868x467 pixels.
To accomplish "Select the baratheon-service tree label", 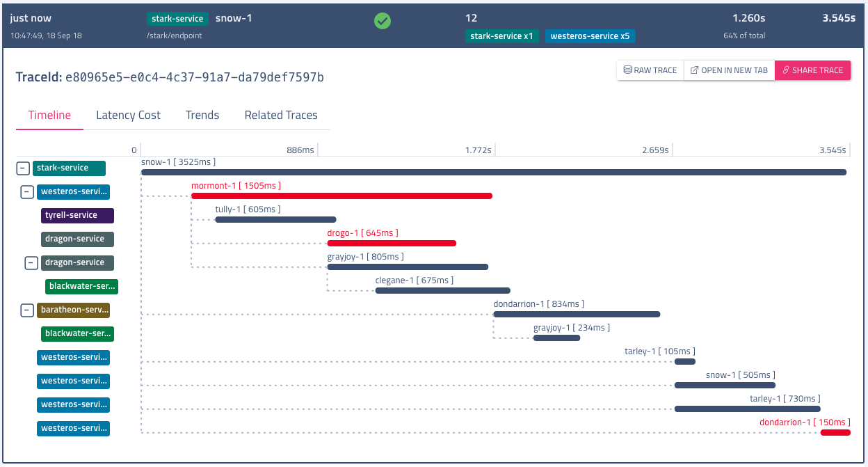I will (x=73, y=310).
